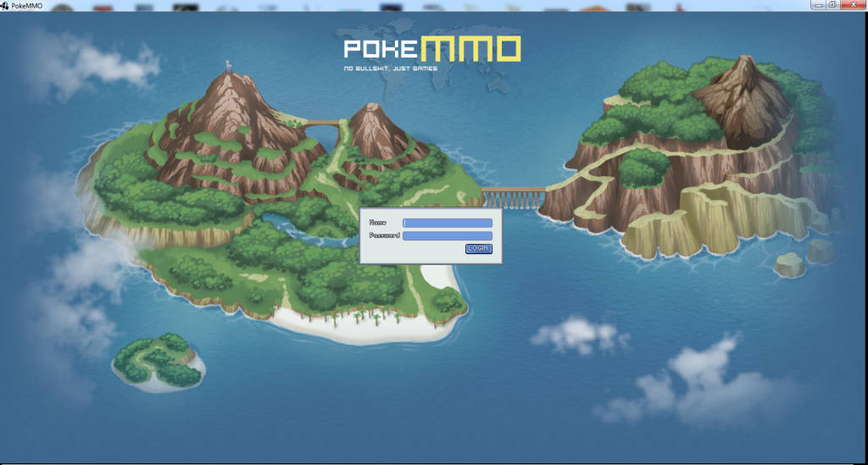Click the LOGIN button
Image resolution: width=868 pixels, height=465 pixels.
click(x=478, y=249)
